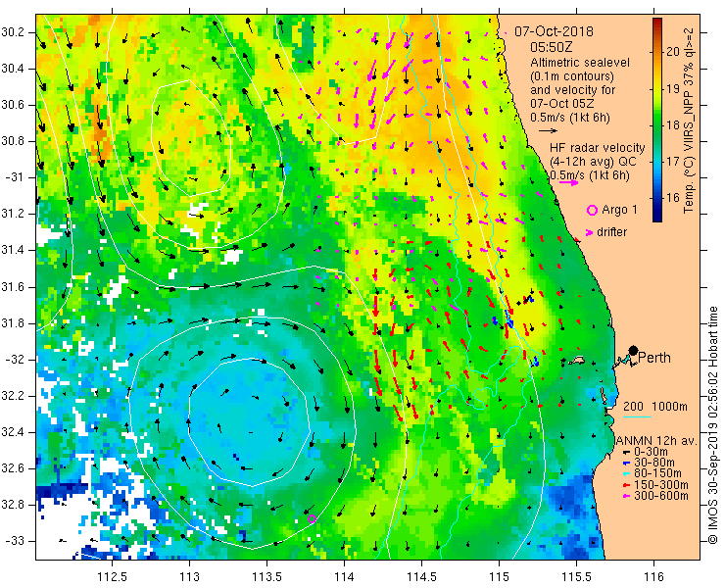Click the time label 05:50Z
Viewport: 725px width, 588px height.
(x=552, y=47)
